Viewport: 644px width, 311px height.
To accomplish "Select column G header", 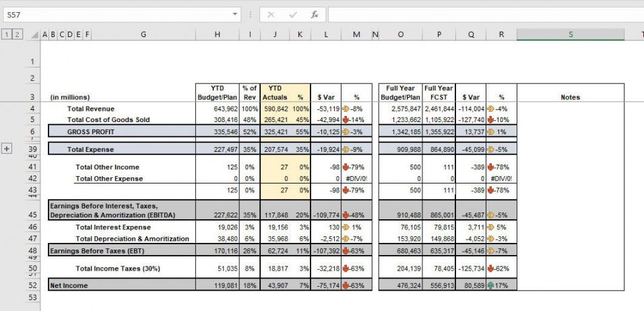I will point(143,35).
